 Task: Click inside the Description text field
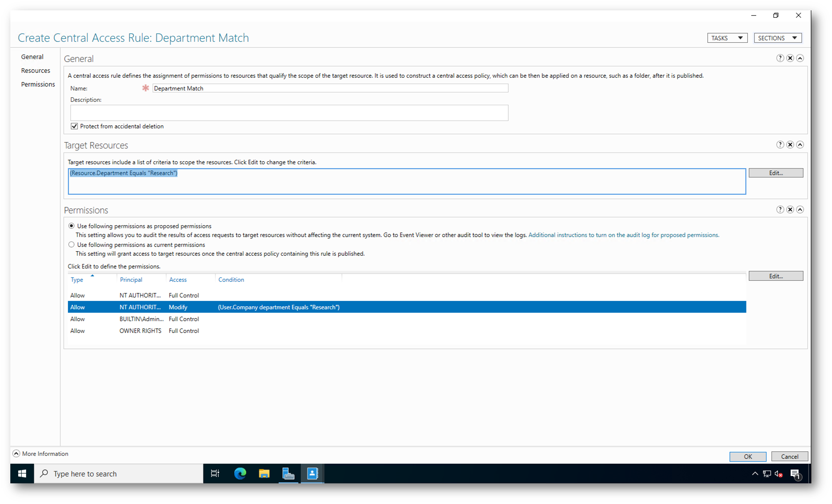tap(289, 113)
